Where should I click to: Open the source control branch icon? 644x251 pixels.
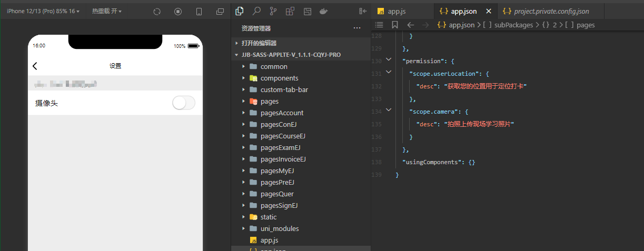coord(273,11)
